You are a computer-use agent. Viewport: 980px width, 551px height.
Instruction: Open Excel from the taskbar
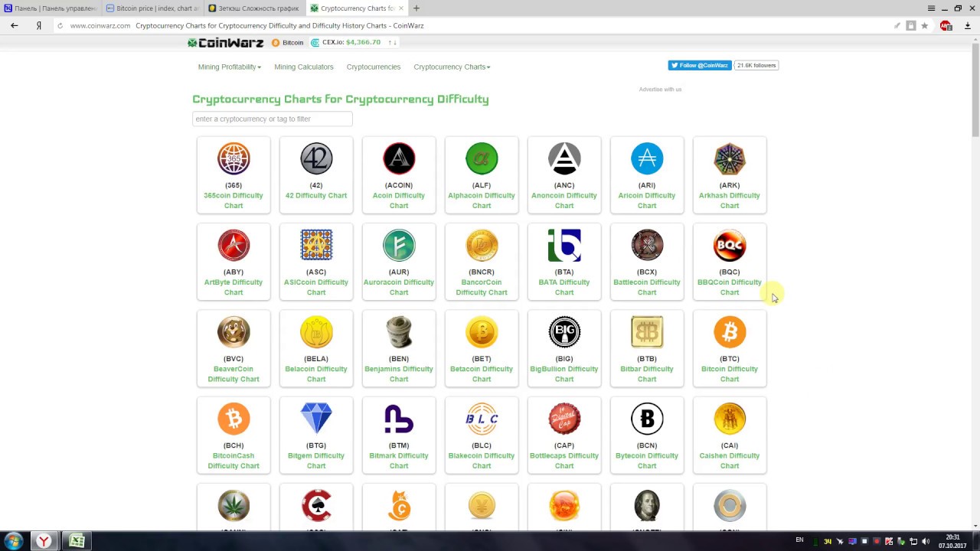click(x=77, y=541)
